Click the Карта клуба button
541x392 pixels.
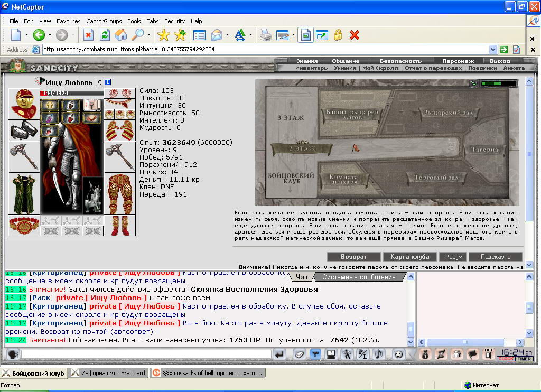coord(409,257)
